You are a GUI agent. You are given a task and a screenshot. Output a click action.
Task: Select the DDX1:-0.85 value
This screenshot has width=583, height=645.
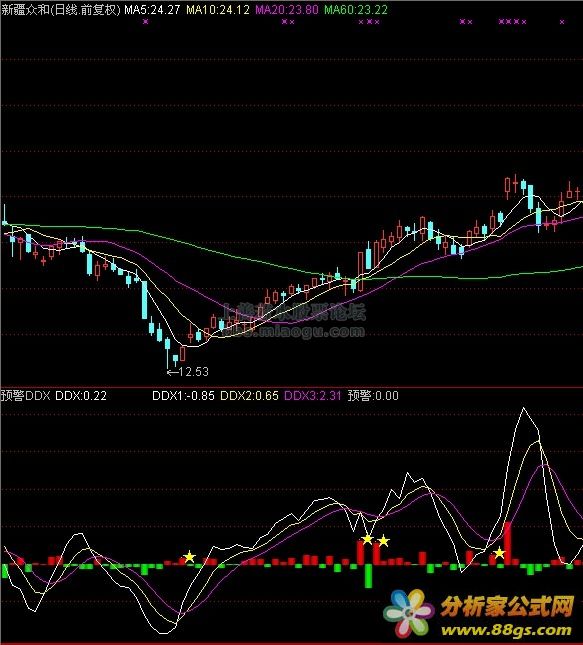click(183, 396)
